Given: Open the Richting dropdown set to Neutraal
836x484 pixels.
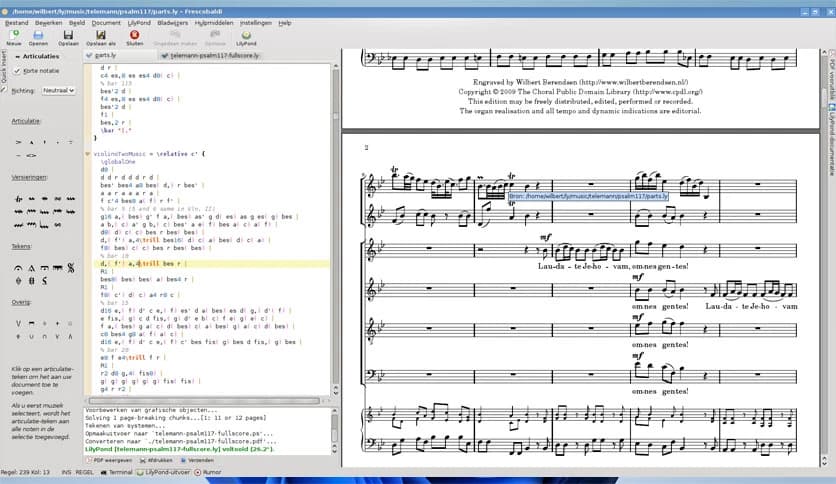Looking at the screenshot, I should coord(58,90).
